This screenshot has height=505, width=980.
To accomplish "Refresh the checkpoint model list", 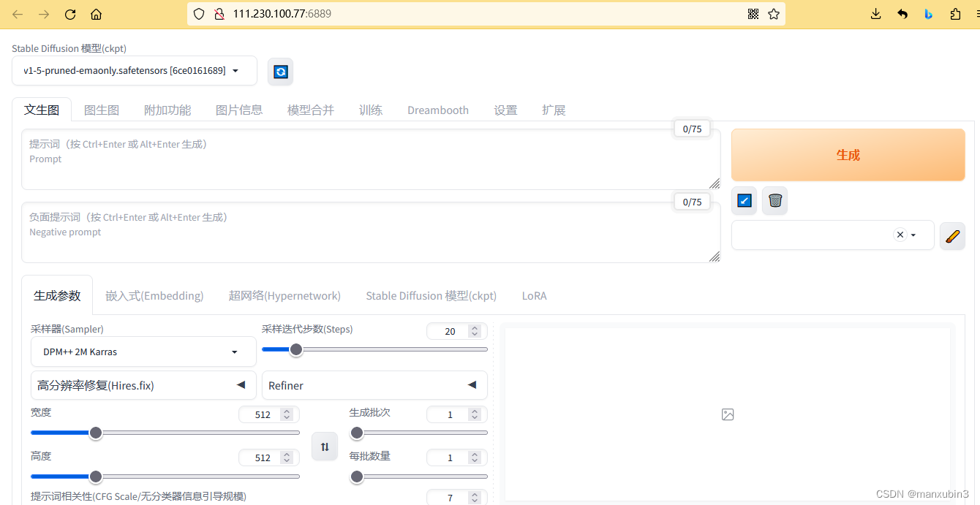I will click(281, 72).
